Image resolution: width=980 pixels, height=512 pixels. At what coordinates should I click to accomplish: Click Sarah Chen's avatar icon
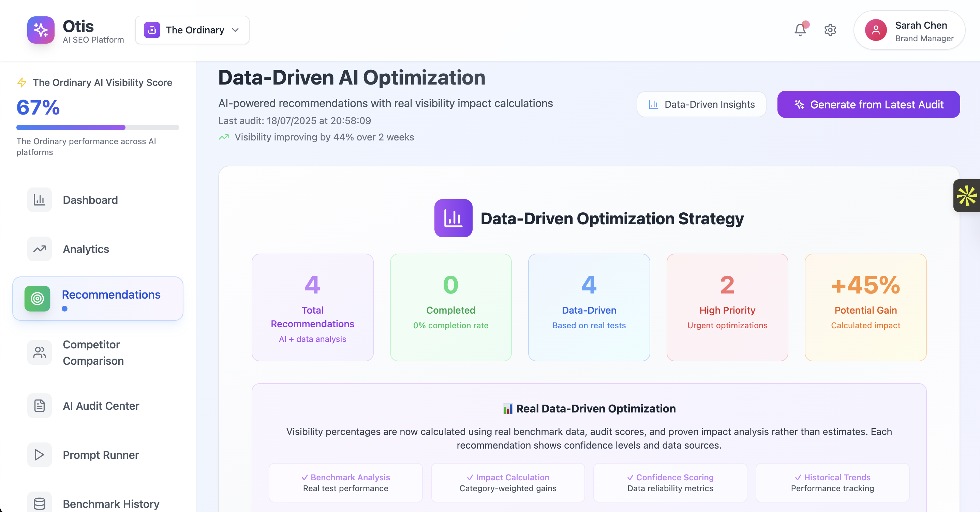pos(876,30)
